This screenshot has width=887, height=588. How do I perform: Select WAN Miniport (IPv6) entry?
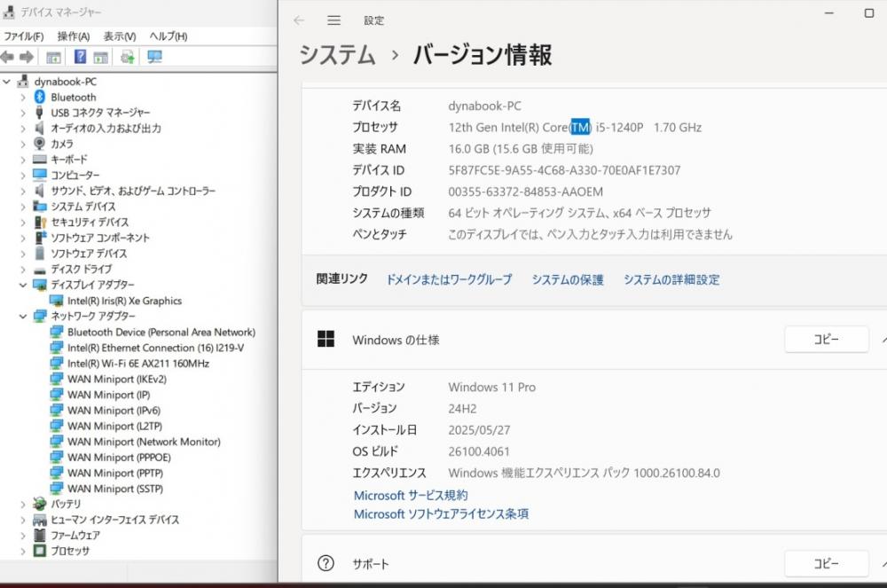(x=114, y=411)
